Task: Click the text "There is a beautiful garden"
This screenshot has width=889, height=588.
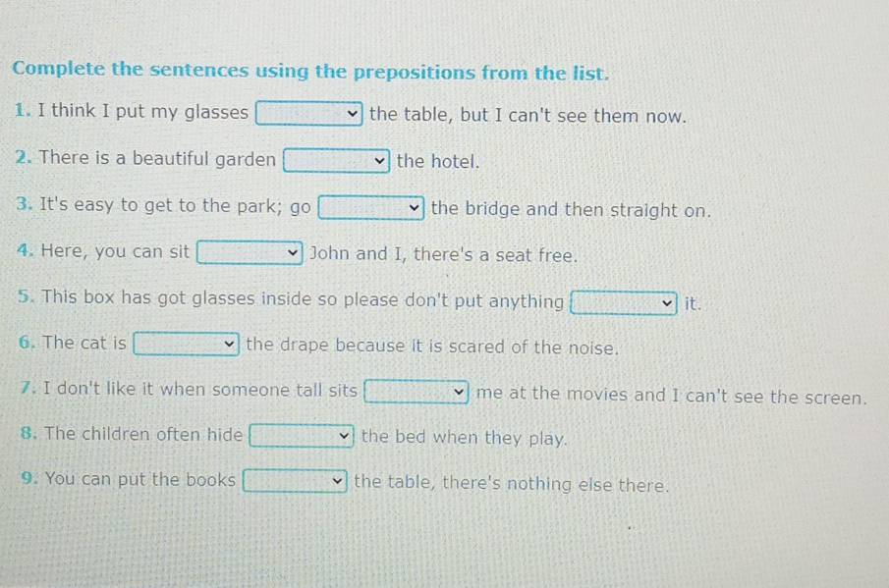Action: click(x=158, y=159)
